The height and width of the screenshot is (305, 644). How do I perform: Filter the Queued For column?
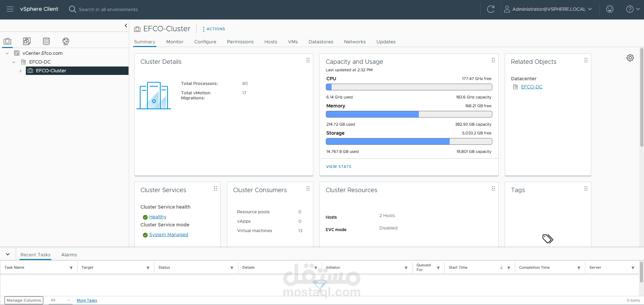coord(438,268)
